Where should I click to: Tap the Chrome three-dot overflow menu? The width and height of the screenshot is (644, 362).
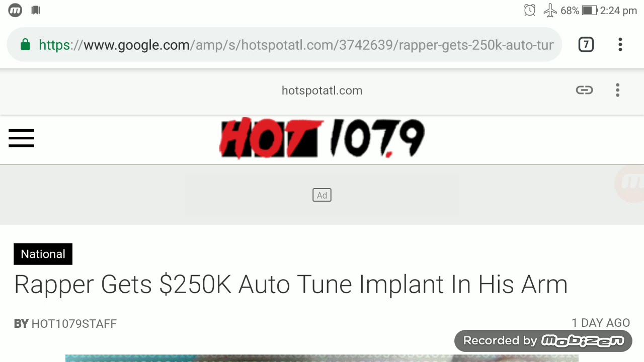coord(620,45)
